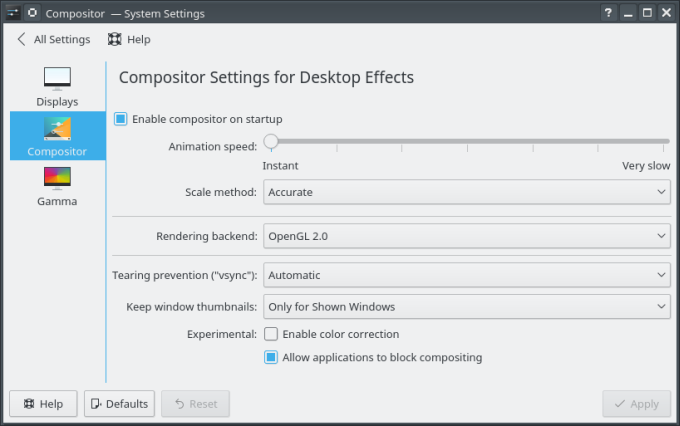This screenshot has width=680, height=426.
Task: Restore settings with Defaults button
Action: point(119,404)
